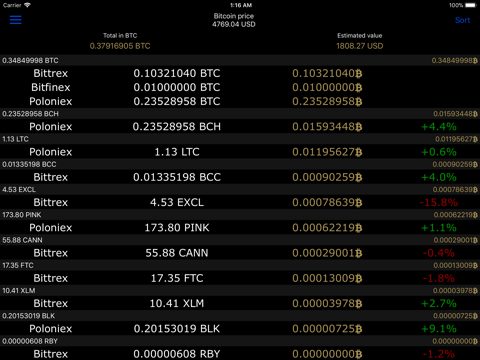
Task: Click the large 0.00078639 bitcoin value in EXCL row
Action: click(327, 202)
